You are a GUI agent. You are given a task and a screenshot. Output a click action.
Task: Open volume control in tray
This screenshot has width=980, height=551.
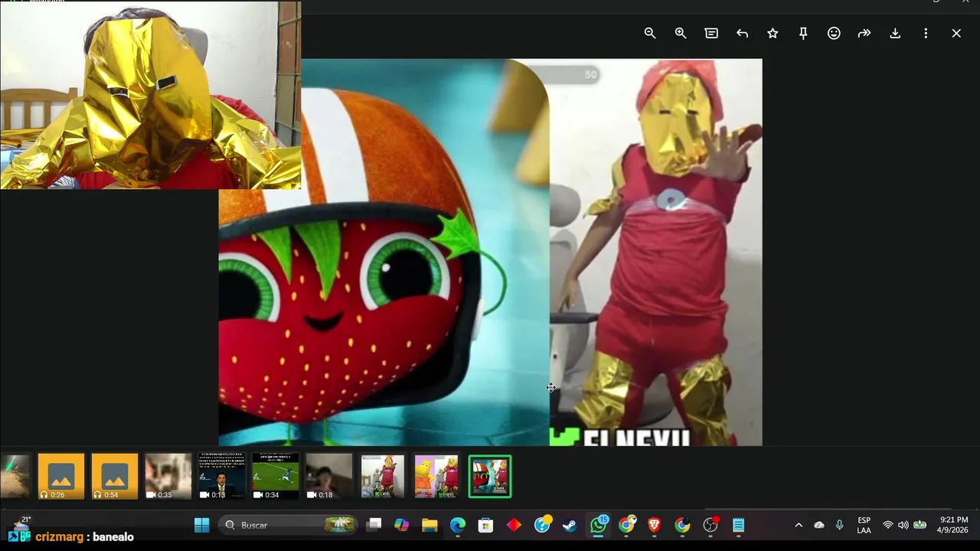(903, 525)
